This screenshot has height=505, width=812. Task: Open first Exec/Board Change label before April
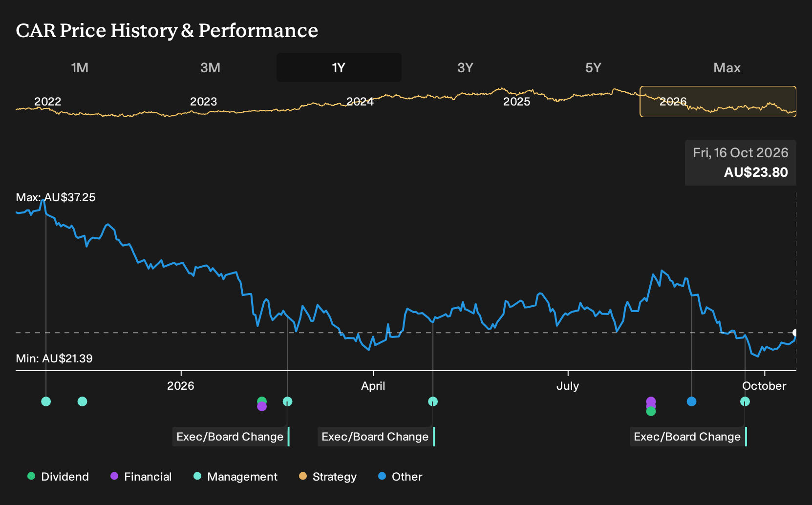click(231, 437)
